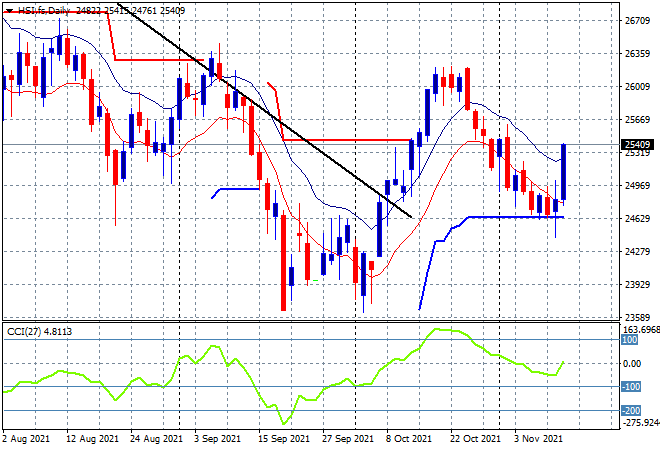Click the CCI -200 level label
Image resolution: width=660 pixels, height=450 pixels.
pyautogui.click(x=631, y=410)
